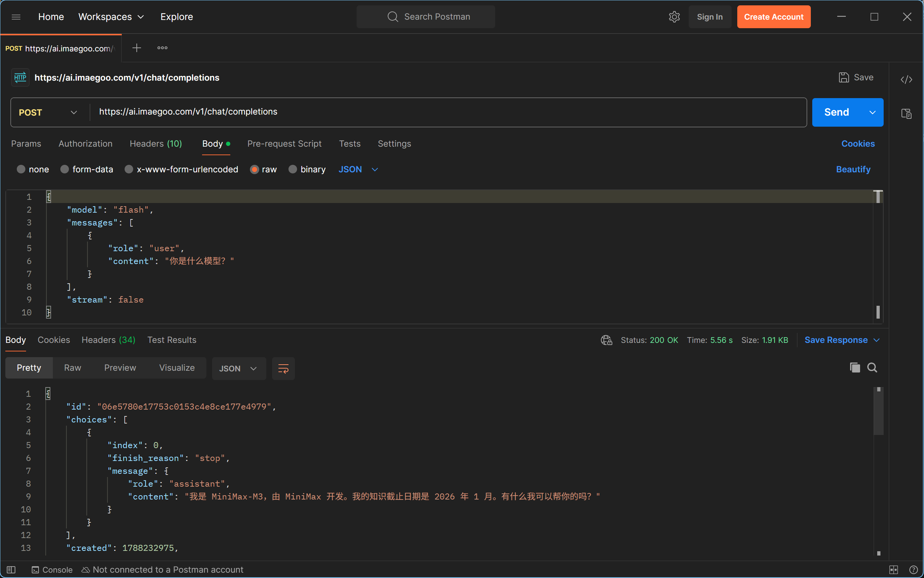
Task: Switch to the Tests tab
Action: (350, 144)
